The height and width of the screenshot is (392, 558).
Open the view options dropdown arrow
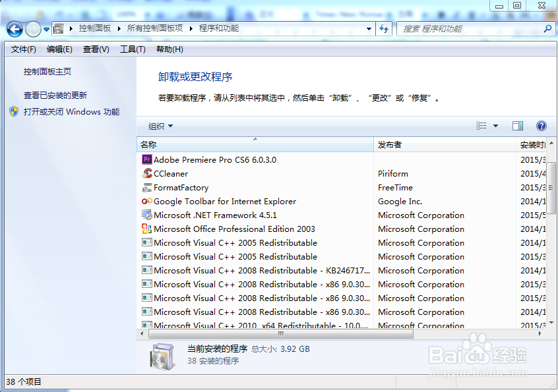pos(495,126)
